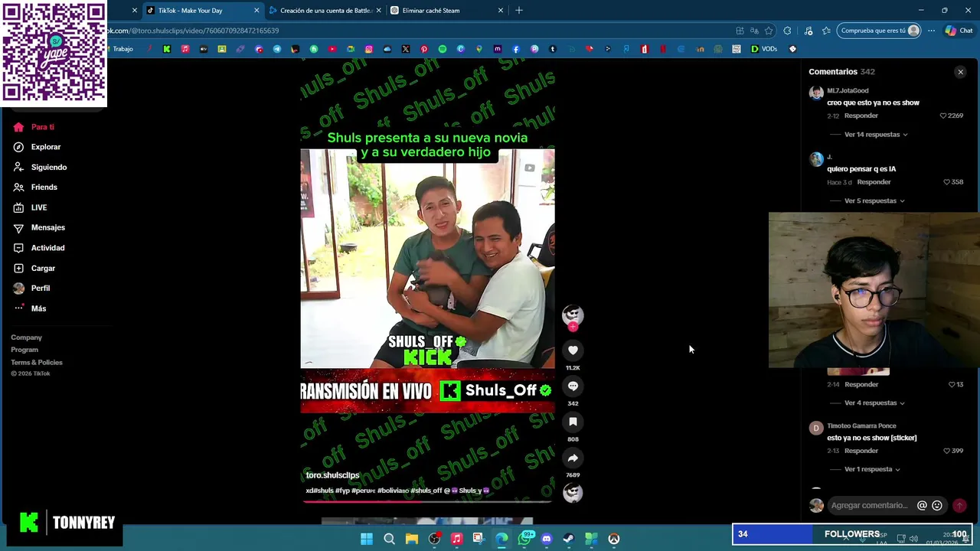This screenshot has width=980, height=551.
Task: Click the #shuls_off hashtag in caption
Action: click(x=426, y=491)
